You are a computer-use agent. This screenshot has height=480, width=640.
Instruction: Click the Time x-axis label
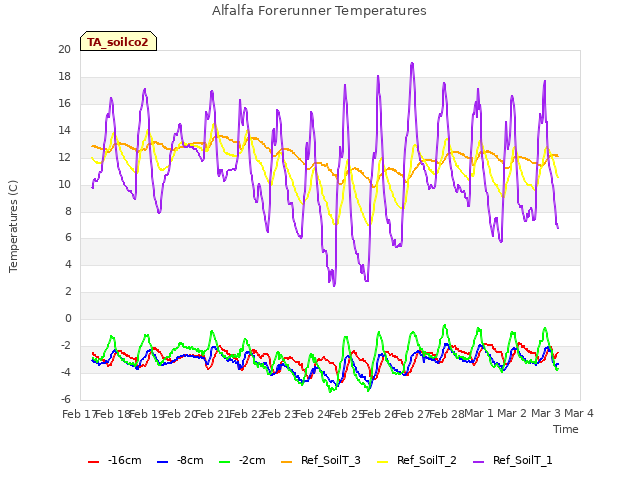pyautogui.click(x=566, y=429)
